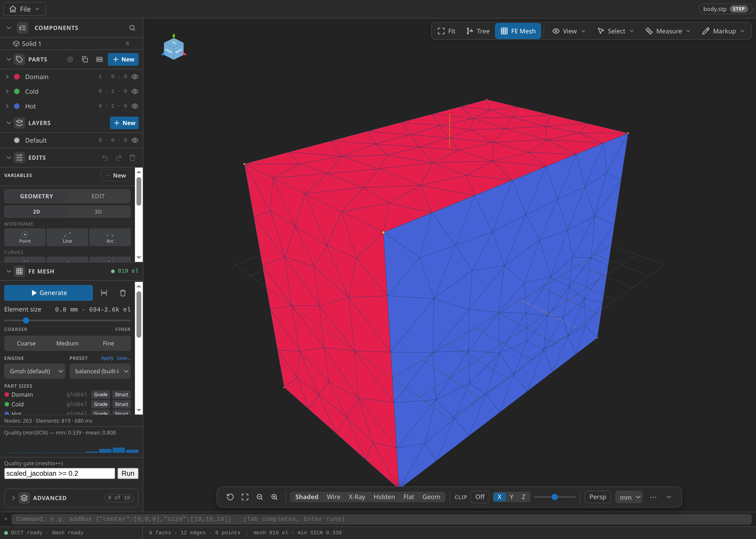
Task: Click the Apply preset link
Action: [x=107, y=358]
